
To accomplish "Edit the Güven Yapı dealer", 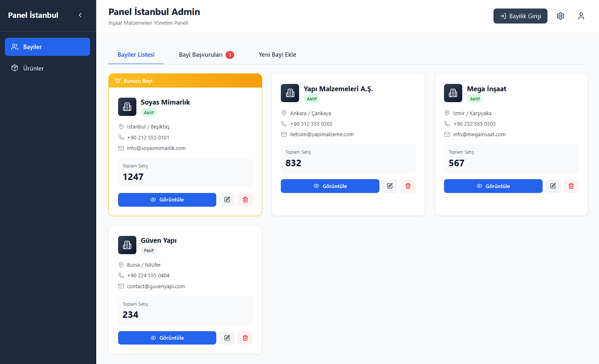I will [227, 338].
